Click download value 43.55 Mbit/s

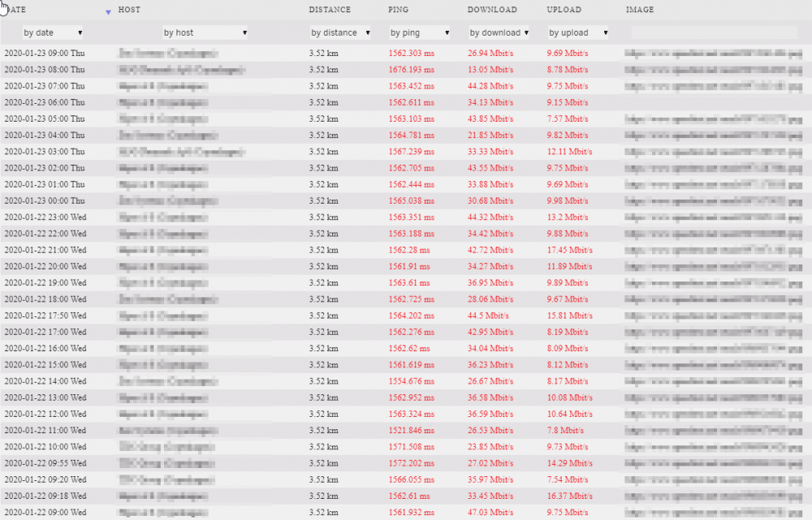tap(490, 168)
